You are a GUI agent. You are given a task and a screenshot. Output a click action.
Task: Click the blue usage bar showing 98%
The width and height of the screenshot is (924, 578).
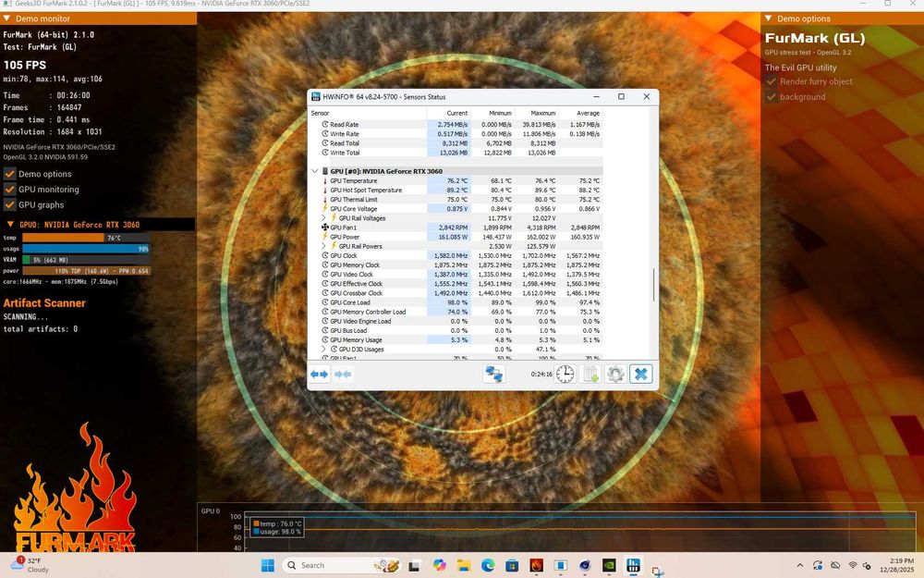[86, 249]
